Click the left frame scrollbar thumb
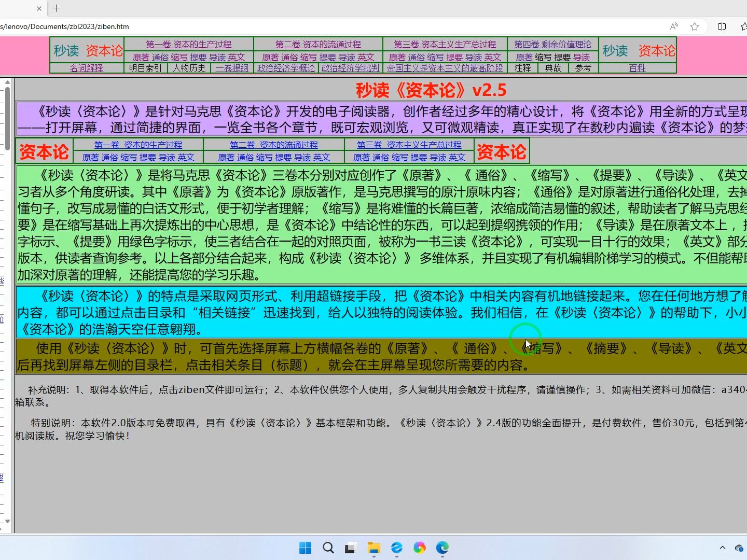747x560 pixels. (x=7, y=119)
